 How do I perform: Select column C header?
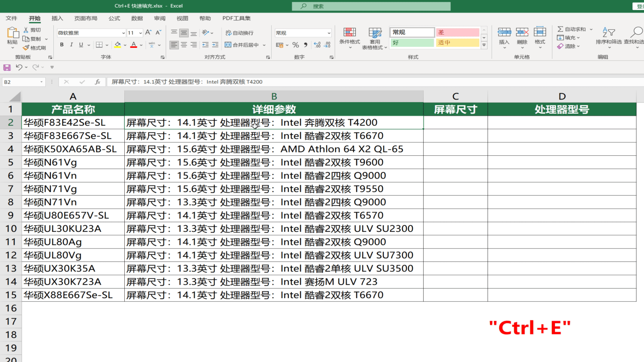pyautogui.click(x=455, y=97)
